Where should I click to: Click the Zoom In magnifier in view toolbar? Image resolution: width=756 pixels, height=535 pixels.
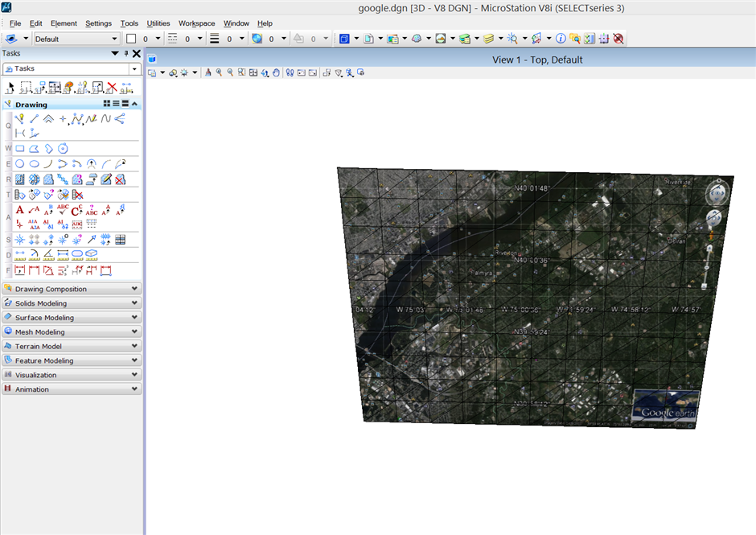tap(219, 72)
